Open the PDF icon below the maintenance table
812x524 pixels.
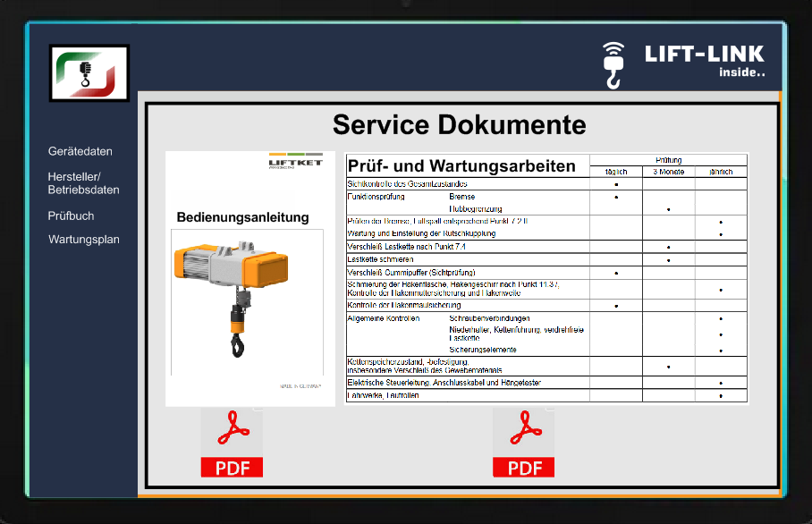(x=524, y=443)
